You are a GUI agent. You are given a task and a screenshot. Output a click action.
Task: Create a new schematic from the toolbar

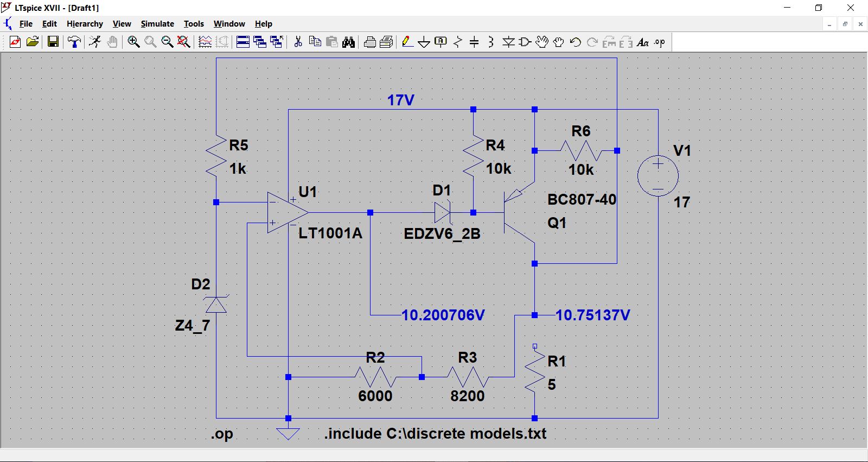pyautogui.click(x=15, y=42)
